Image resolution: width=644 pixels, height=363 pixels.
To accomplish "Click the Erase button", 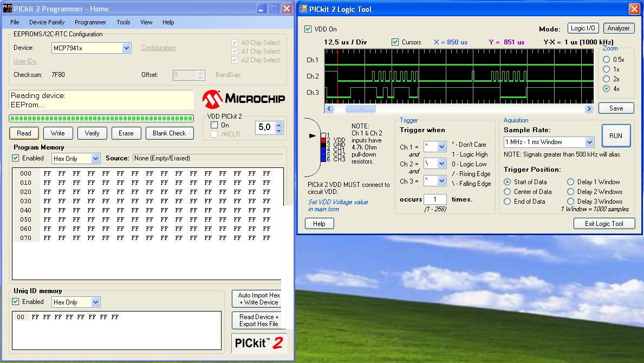I will click(x=126, y=133).
